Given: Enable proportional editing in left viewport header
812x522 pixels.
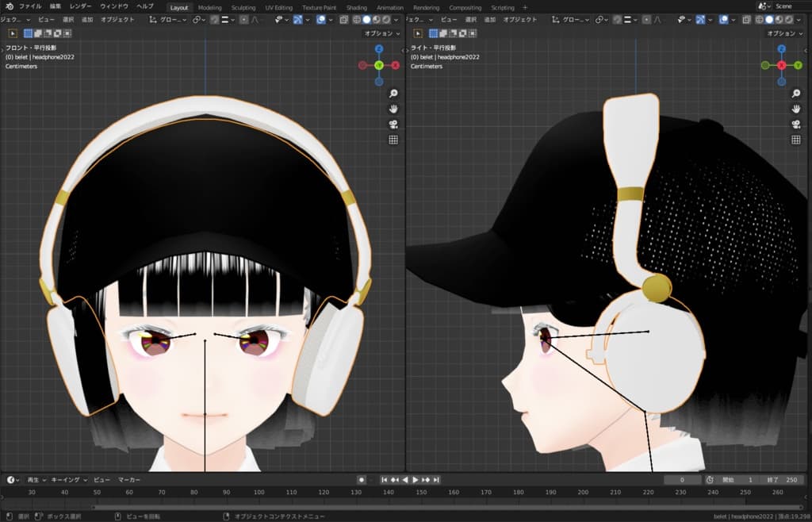Looking at the screenshot, I should [x=243, y=19].
